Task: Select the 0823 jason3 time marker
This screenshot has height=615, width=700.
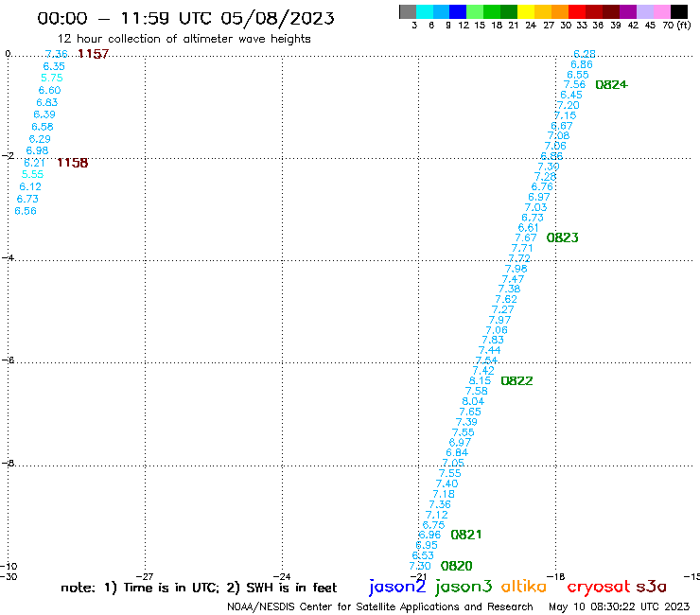Action: 563,237
